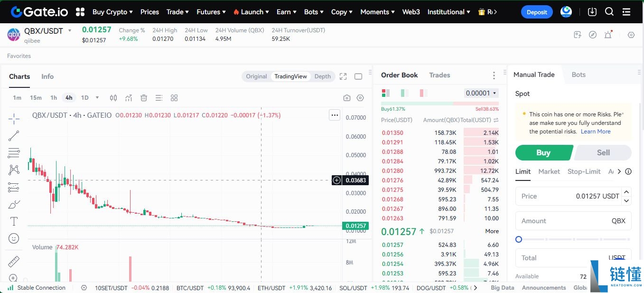
Task: Expand the Trade dropdown menu
Action: 178,12
